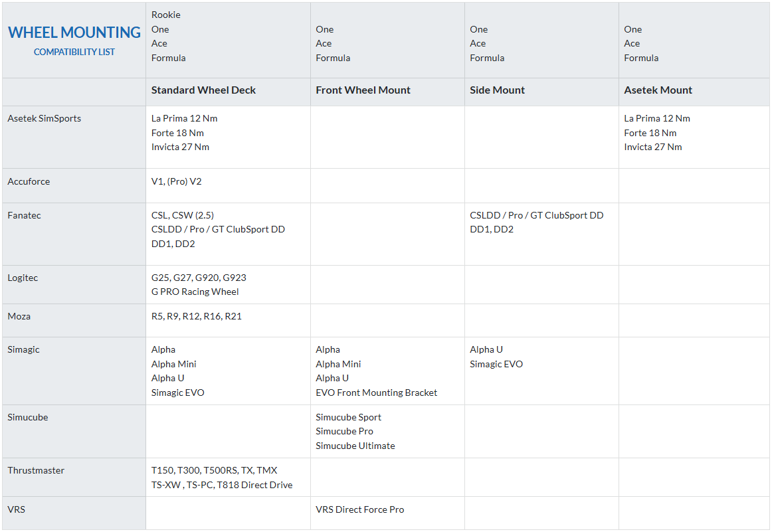Click G PRO Racing Wheel text
772x532 pixels.
coord(195,292)
